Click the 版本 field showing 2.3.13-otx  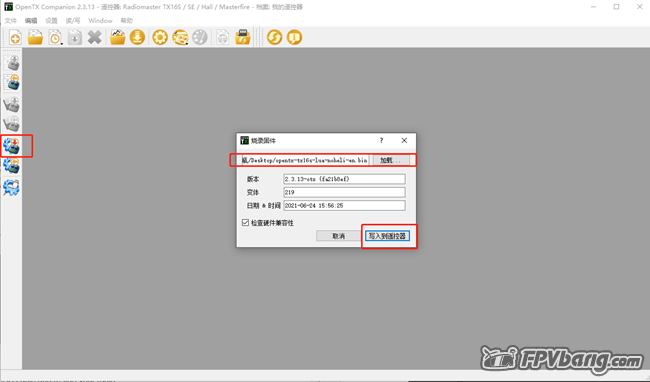[344, 179]
